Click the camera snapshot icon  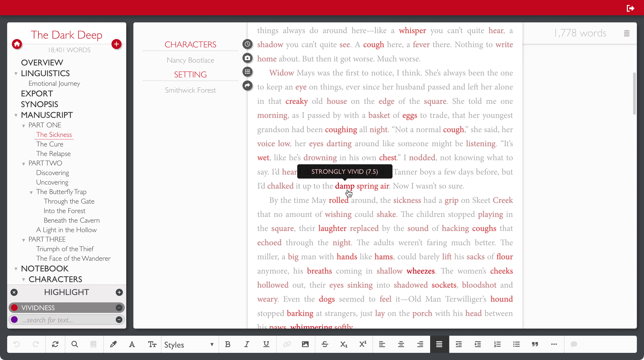[247, 58]
